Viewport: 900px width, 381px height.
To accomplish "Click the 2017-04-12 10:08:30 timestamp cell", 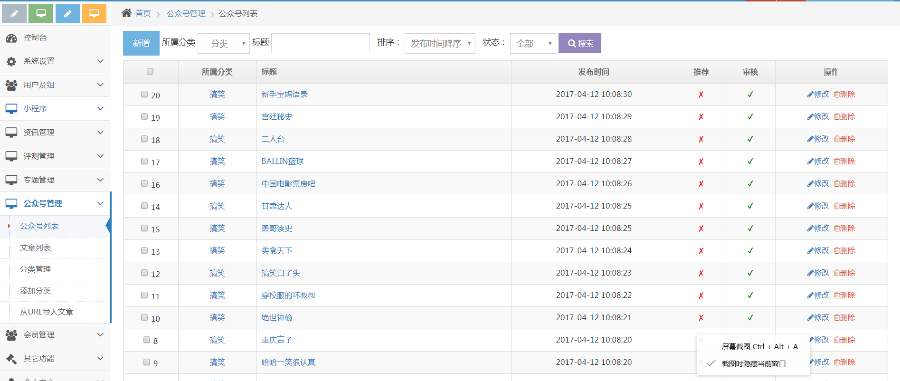I will pos(593,94).
